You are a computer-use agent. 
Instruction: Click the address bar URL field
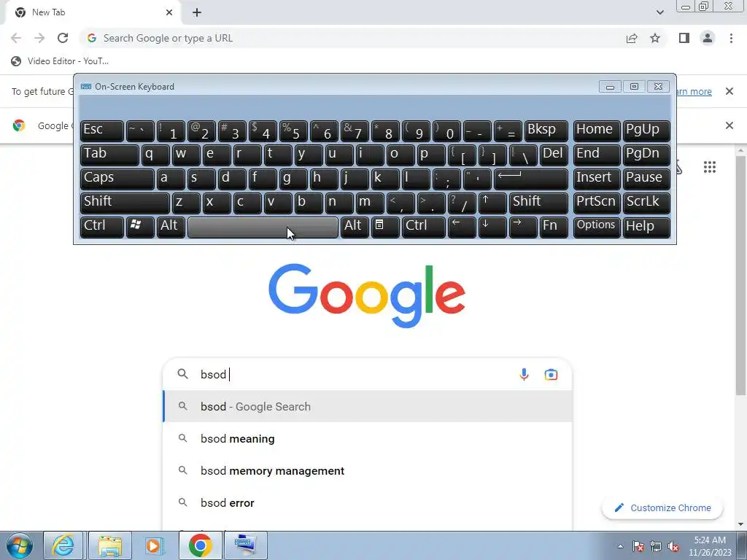352,38
